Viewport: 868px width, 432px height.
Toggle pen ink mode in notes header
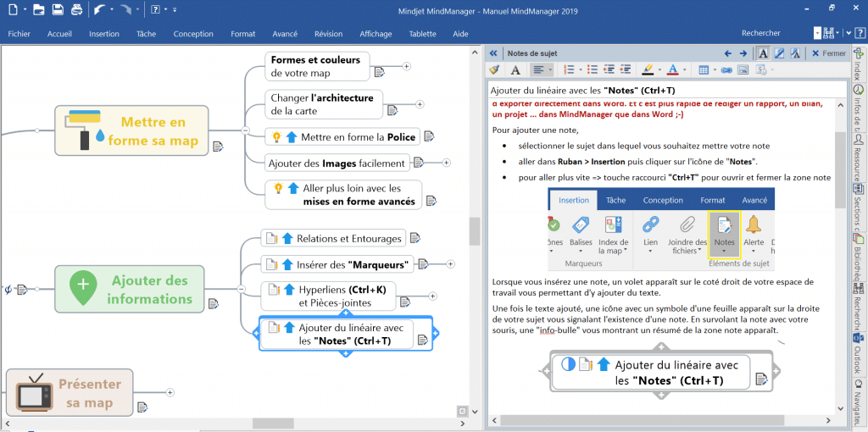click(780, 53)
